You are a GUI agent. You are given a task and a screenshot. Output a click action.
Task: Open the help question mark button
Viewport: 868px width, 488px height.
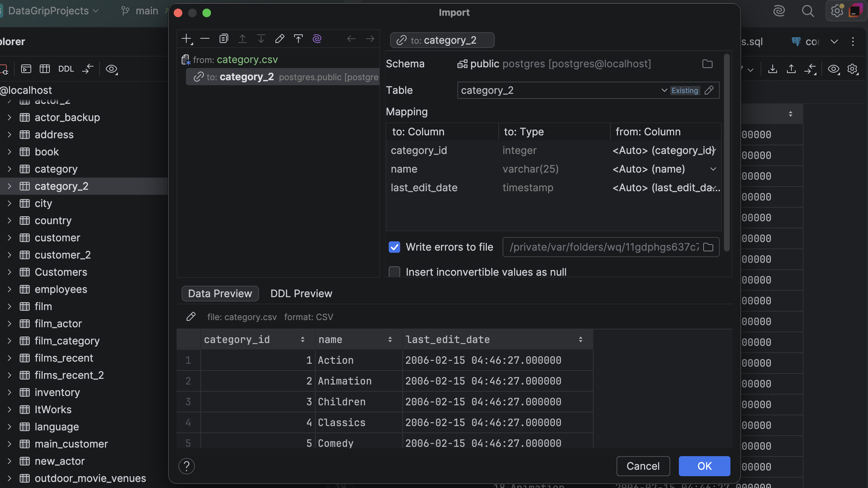coord(187,466)
